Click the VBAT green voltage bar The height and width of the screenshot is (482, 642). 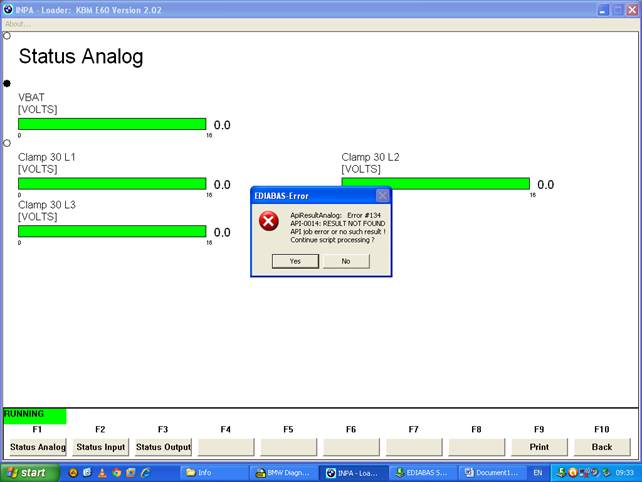coord(112,125)
